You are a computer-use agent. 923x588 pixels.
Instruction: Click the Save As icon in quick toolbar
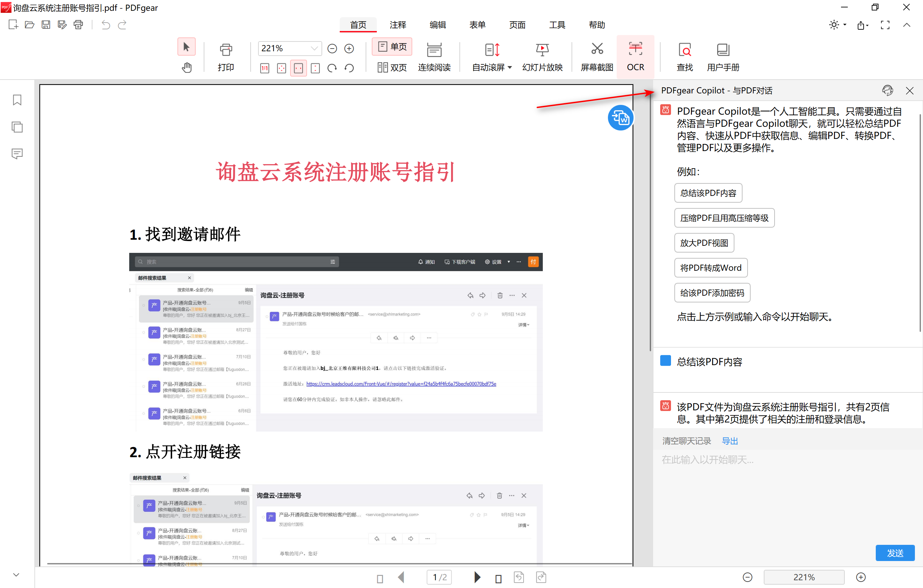pos(62,25)
